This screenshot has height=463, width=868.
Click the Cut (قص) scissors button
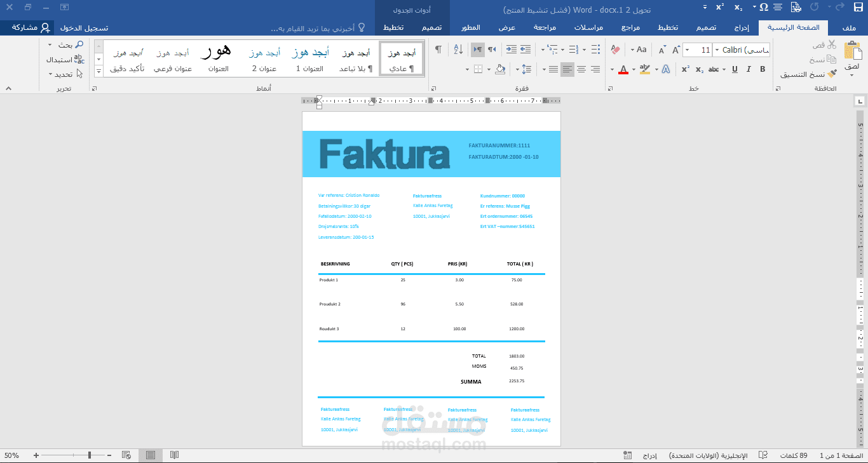[825, 44]
